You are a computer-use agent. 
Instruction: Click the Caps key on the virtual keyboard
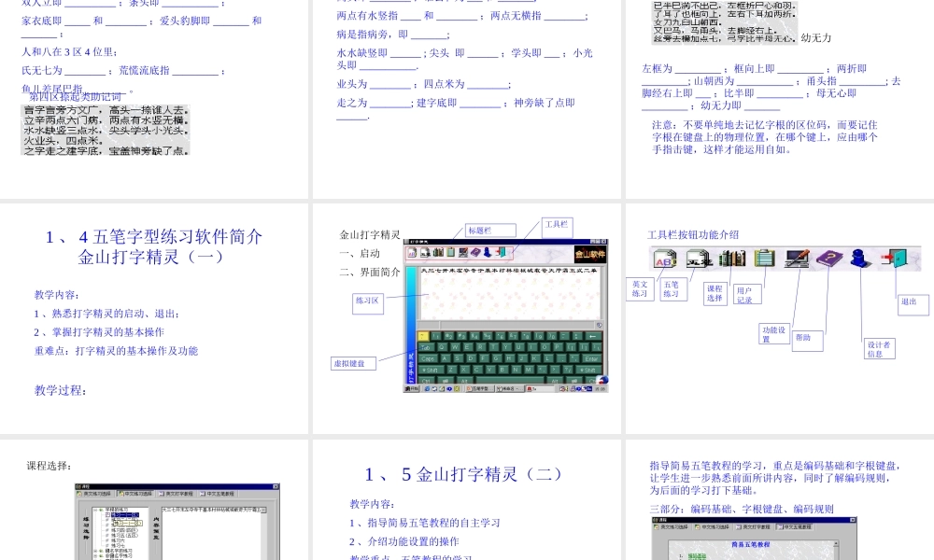coord(428,358)
